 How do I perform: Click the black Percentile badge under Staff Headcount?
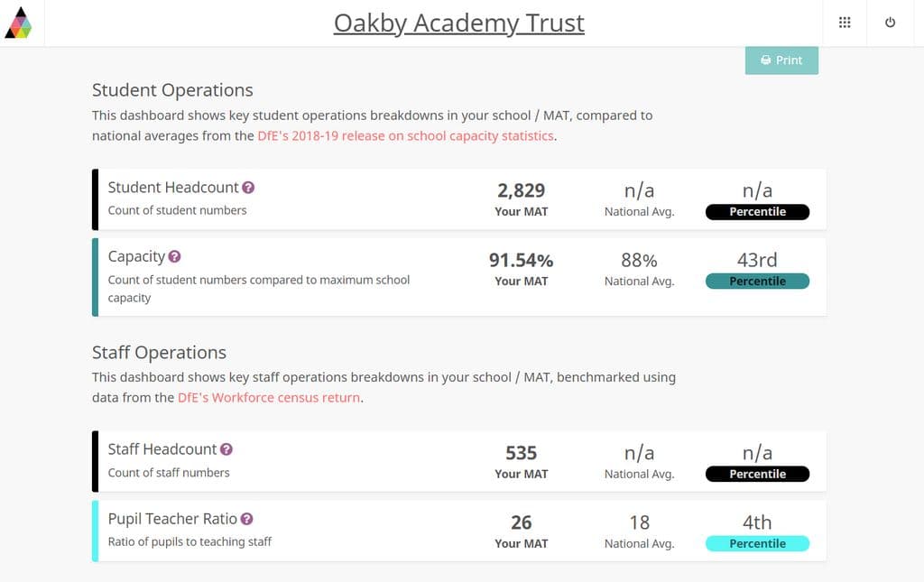click(757, 473)
